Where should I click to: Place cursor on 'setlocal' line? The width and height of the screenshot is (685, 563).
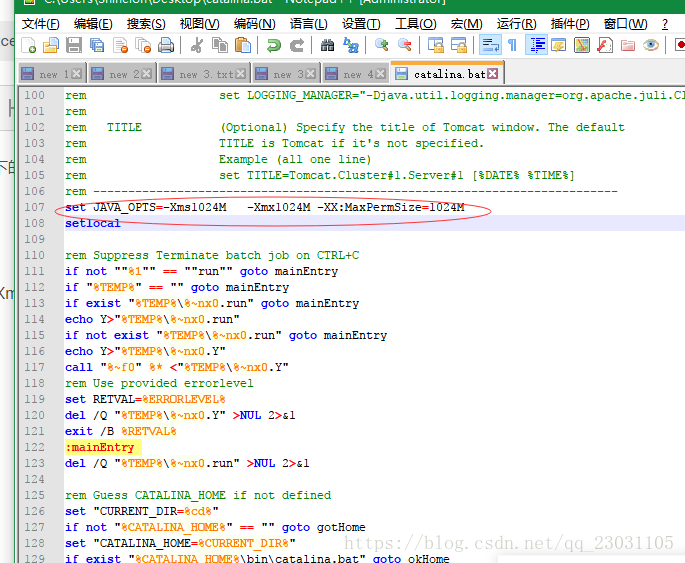[x=92, y=223]
